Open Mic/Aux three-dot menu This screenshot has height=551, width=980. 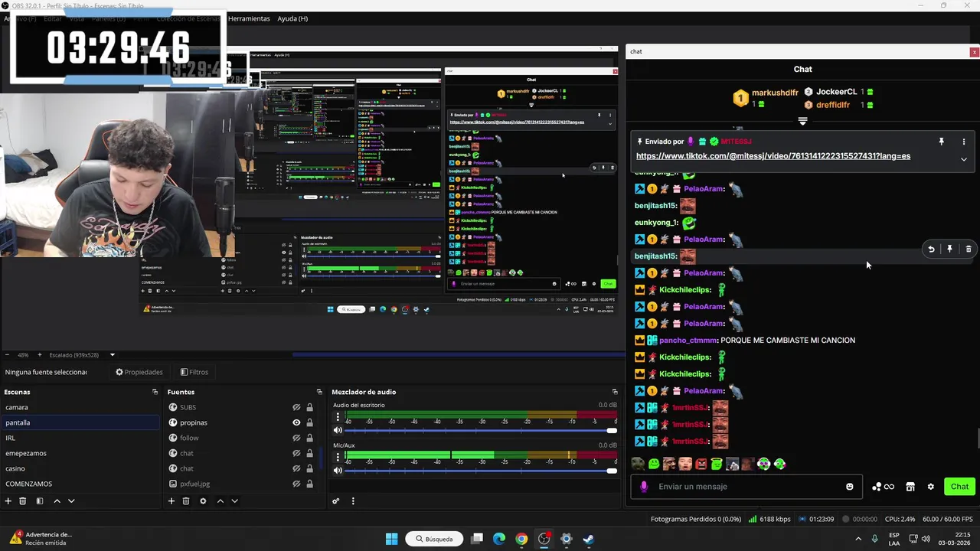[338, 457]
